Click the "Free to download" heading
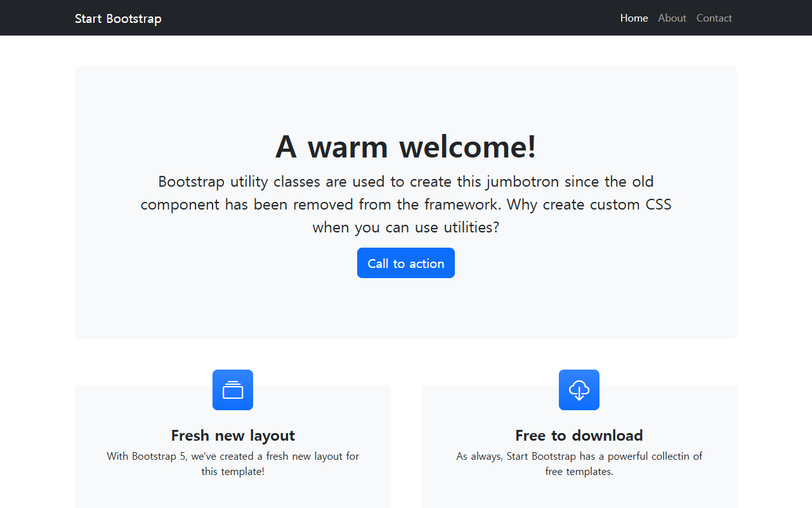The width and height of the screenshot is (812, 508). (579, 436)
